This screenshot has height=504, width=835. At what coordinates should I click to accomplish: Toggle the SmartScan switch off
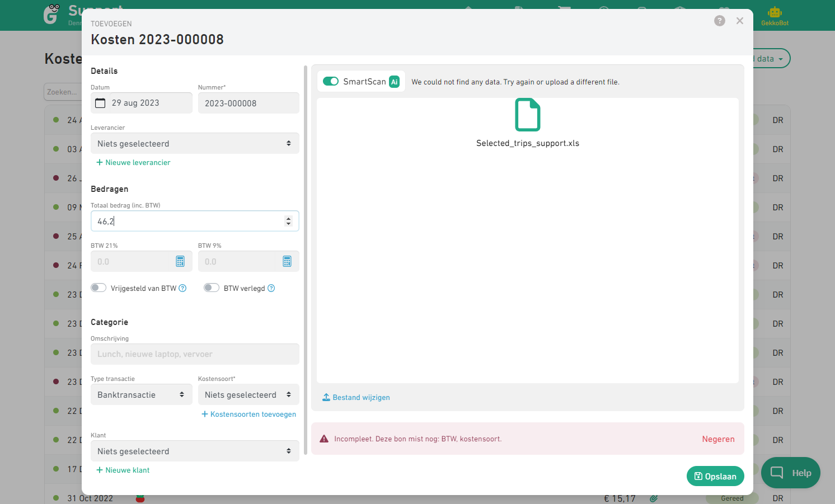(x=331, y=81)
